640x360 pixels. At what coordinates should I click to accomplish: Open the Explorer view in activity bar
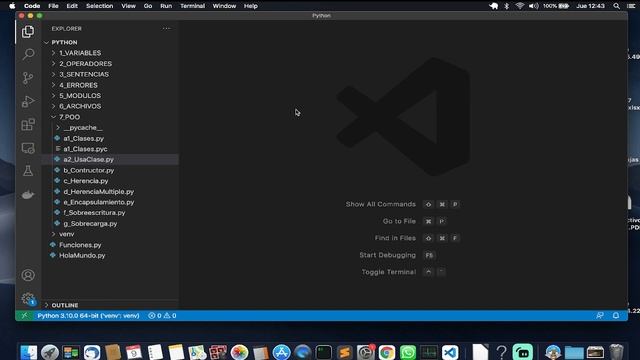tap(28, 31)
